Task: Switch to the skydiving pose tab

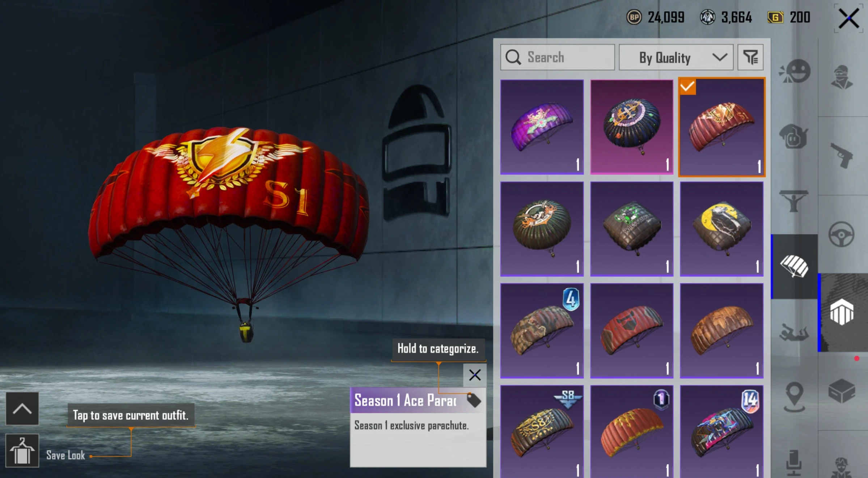Action: tap(794, 332)
